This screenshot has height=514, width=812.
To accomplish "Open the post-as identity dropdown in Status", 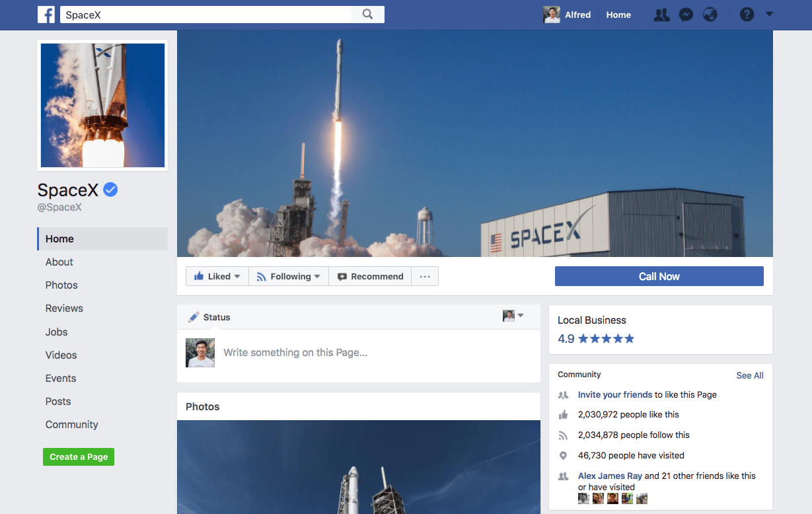I will pos(513,316).
